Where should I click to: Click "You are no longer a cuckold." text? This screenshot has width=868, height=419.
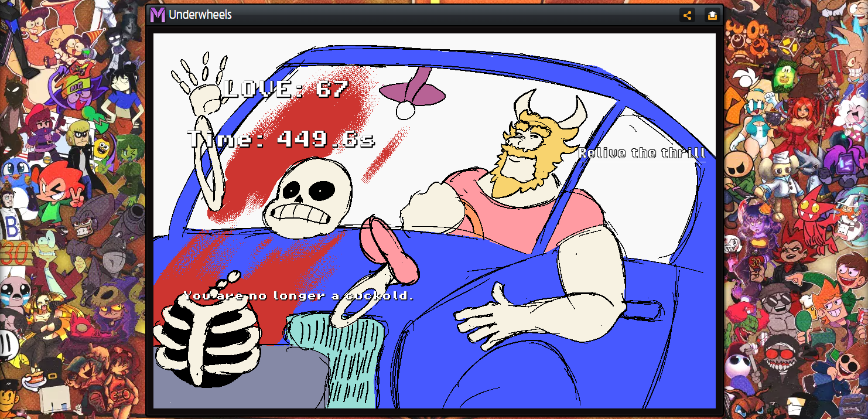tap(299, 296)
